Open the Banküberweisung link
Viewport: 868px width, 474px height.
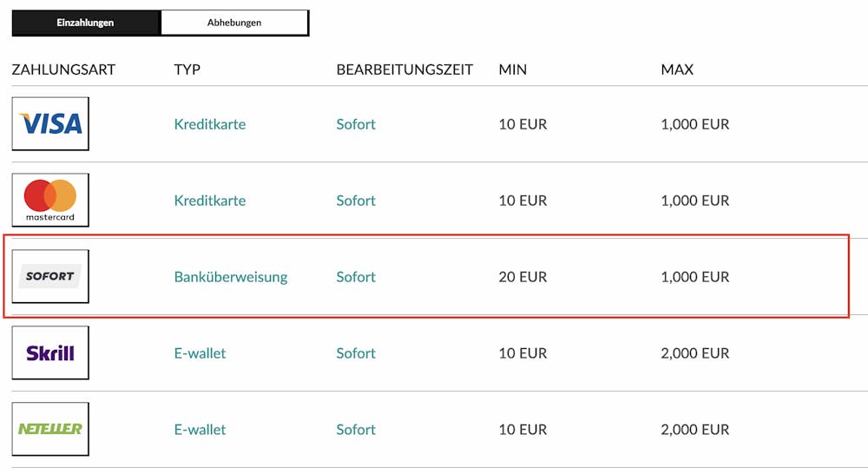click(x=231, y=277)
